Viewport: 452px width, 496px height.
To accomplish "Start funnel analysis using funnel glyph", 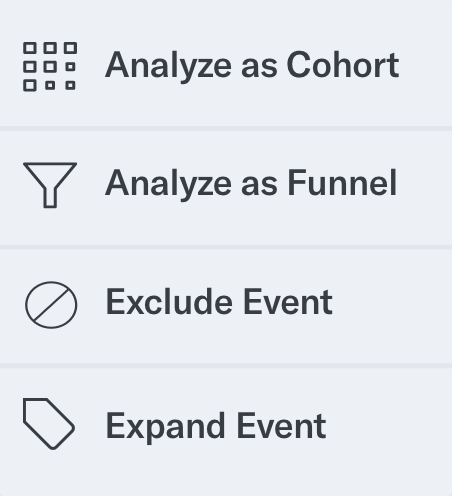I will click(50, 185).
